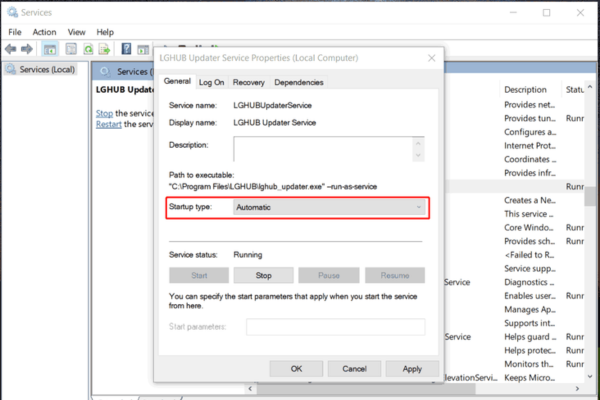The image size is (600, 400).
Task: Click services list vertical scrollbar down arrow
Action: click(590, 377)
